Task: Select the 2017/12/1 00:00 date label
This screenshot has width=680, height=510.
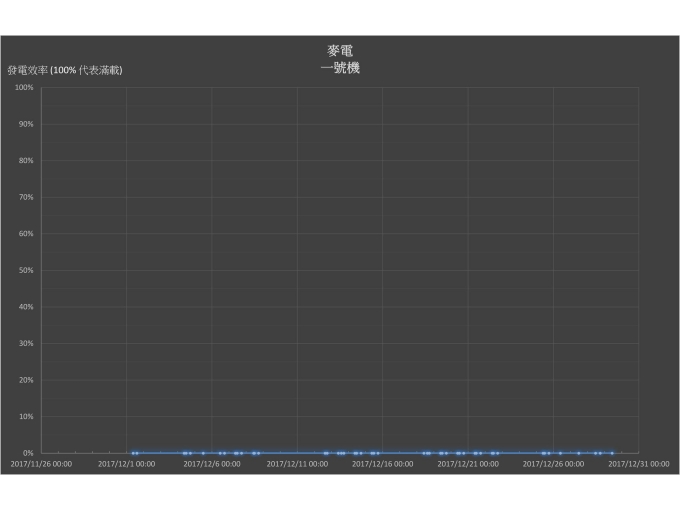Action: click(126, 464)
